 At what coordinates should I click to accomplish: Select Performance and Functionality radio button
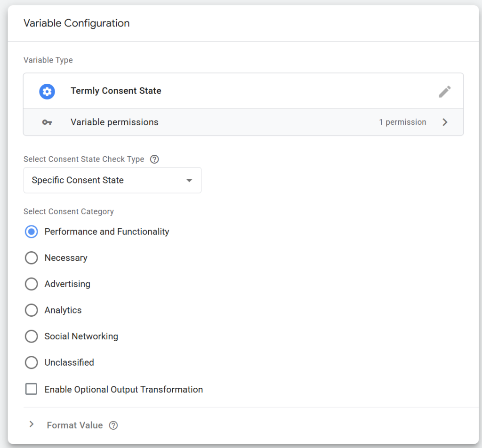tap(32, 232)
